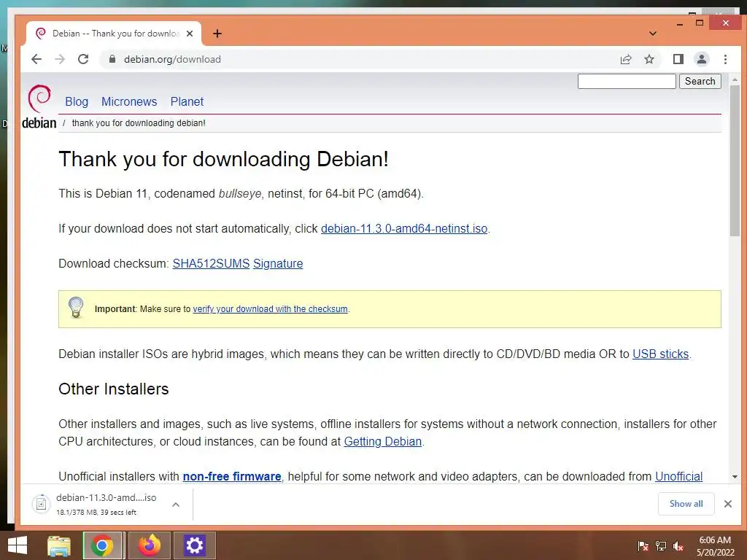The image size is (747, 560).
Task: Open the non-free firmware link
Action: [232, 476]
